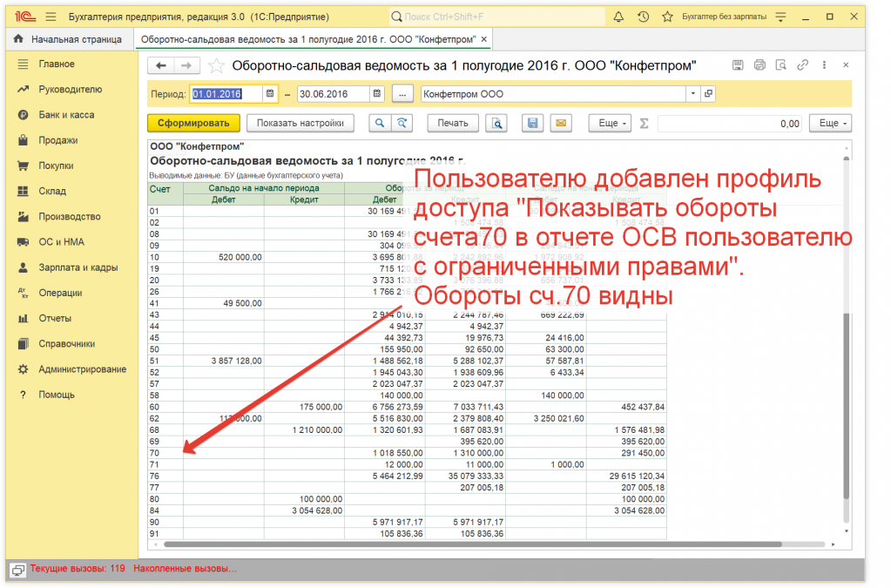Click the sum field showing 0,00

[x=730, y=124]
